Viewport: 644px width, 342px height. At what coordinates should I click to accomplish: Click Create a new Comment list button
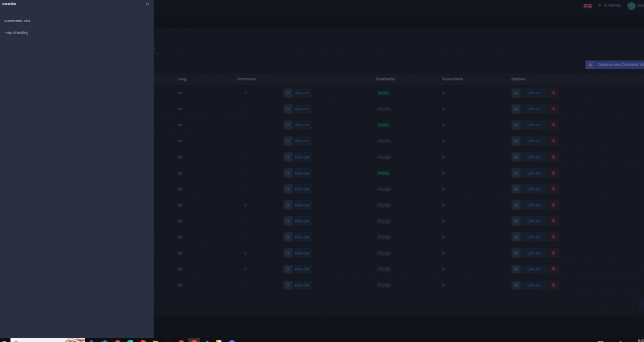click(x=615, y=64)
